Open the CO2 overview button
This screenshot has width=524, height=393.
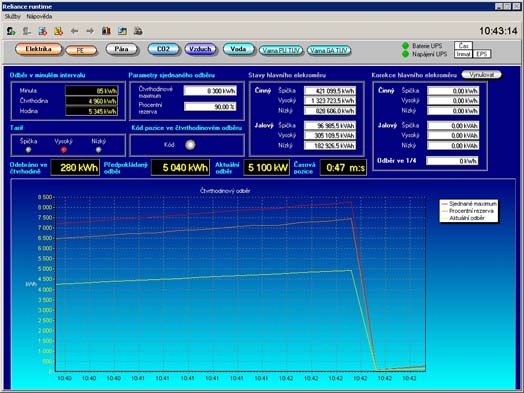point(163,49)
